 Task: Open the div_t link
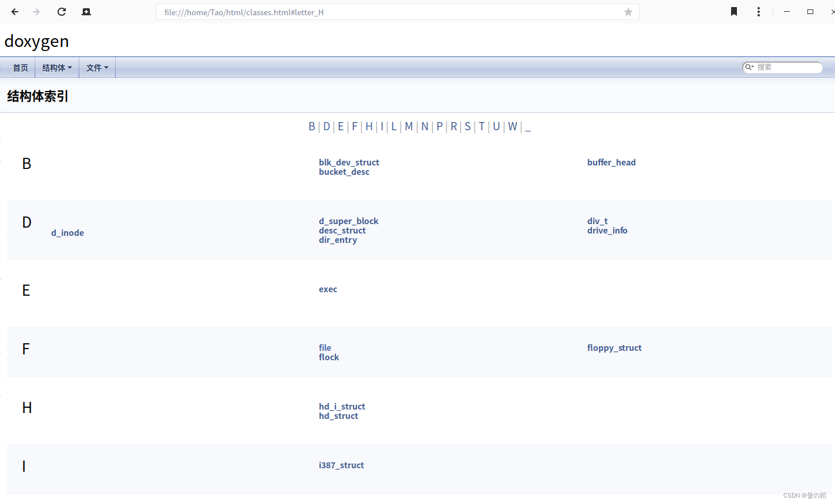coord(597,221)
